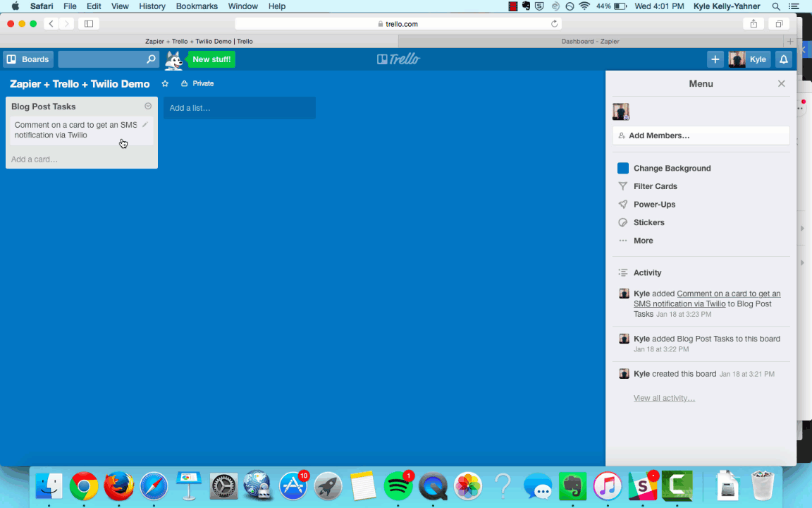The image size is (812, 508).
Task: Open the Photos app from the Dock
Action: pyautogui.click(x=467, y=486)
